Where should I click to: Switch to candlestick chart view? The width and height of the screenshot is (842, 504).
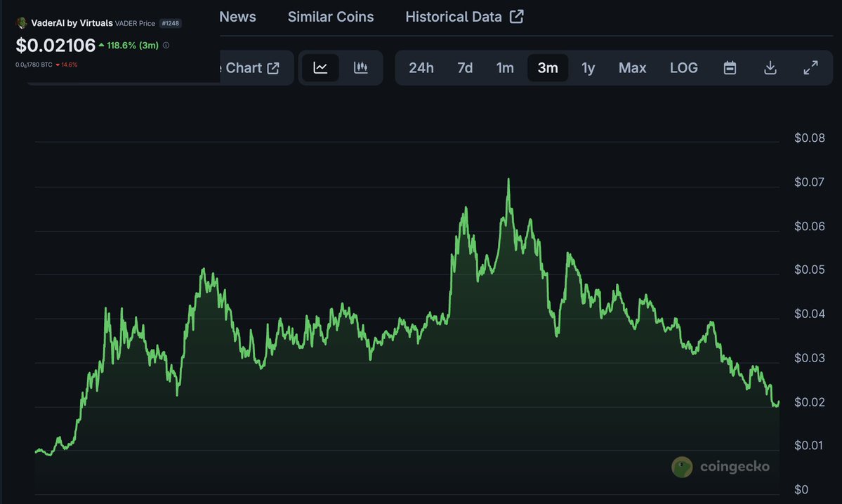pyautogui.click(x=361, y=67)
